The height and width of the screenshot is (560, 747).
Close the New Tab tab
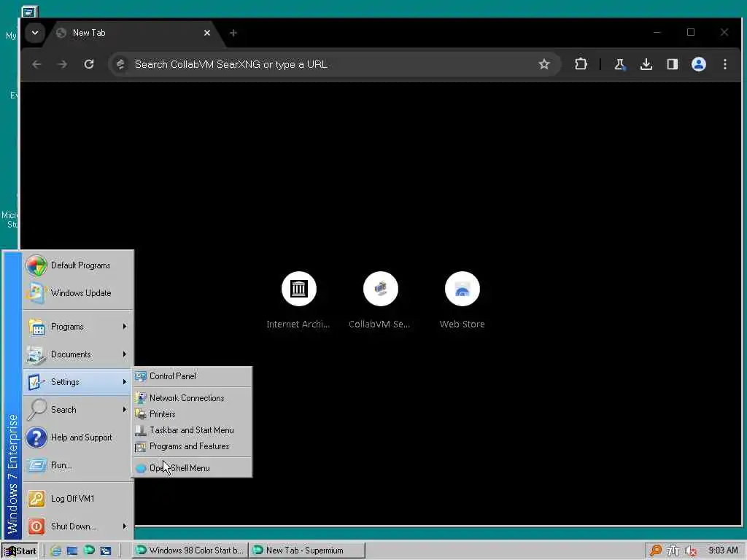(207, 33)
